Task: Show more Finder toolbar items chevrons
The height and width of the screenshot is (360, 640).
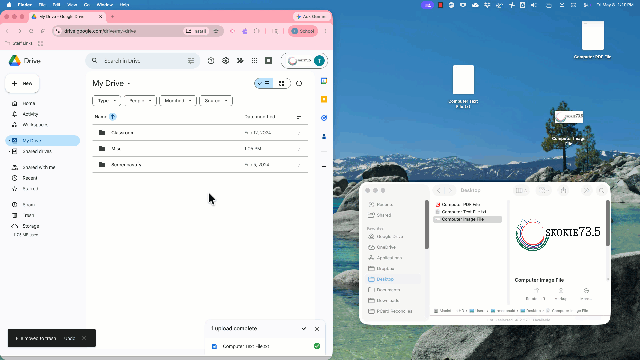Action: 587,190
